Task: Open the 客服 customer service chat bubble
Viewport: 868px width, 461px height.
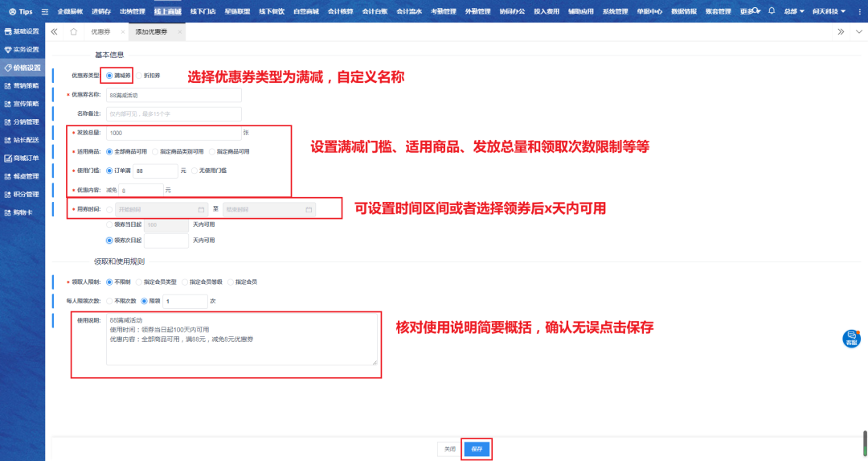Action: (x=851, y=338)
